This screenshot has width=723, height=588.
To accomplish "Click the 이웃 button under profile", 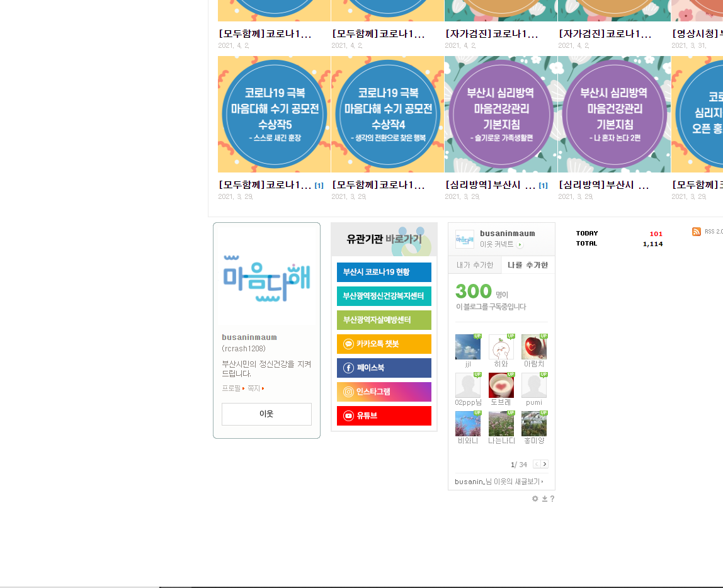I will [x=266, y=414].
